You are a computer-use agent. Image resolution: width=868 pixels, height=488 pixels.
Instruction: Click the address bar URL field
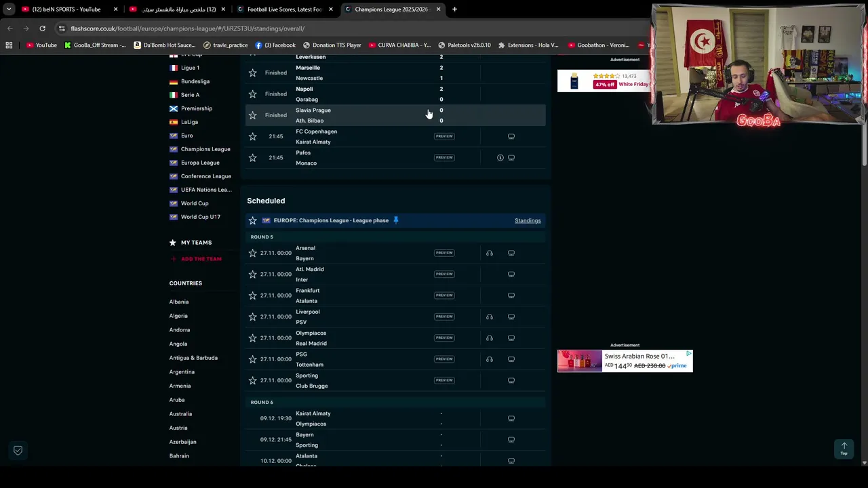(353, 28)
